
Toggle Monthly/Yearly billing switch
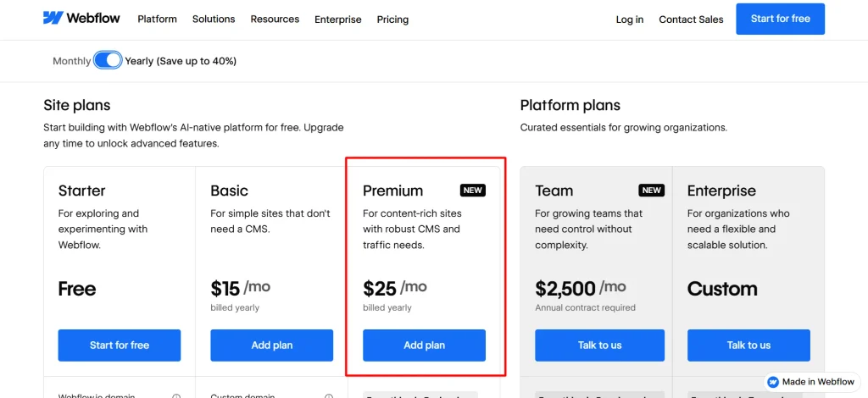(108, 60)
